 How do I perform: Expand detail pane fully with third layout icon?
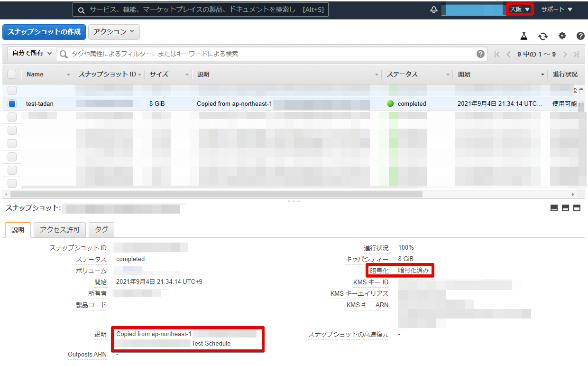click(x=577, y=207)
